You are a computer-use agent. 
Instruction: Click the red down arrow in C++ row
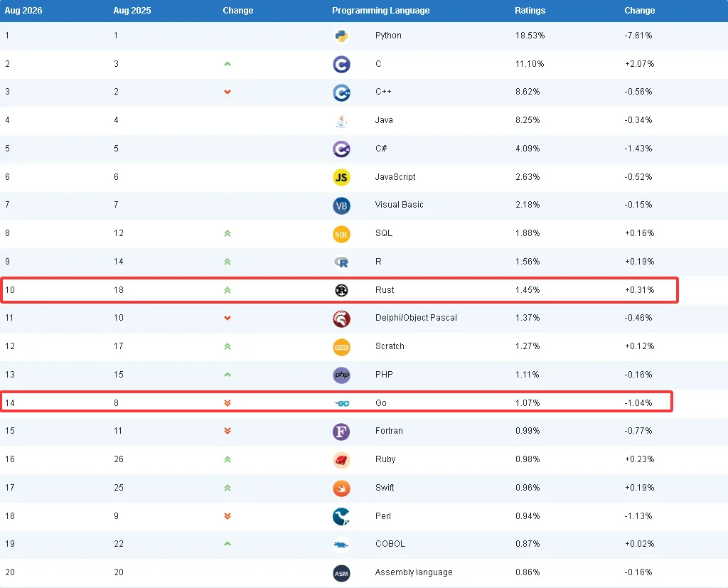coord(227,92)
